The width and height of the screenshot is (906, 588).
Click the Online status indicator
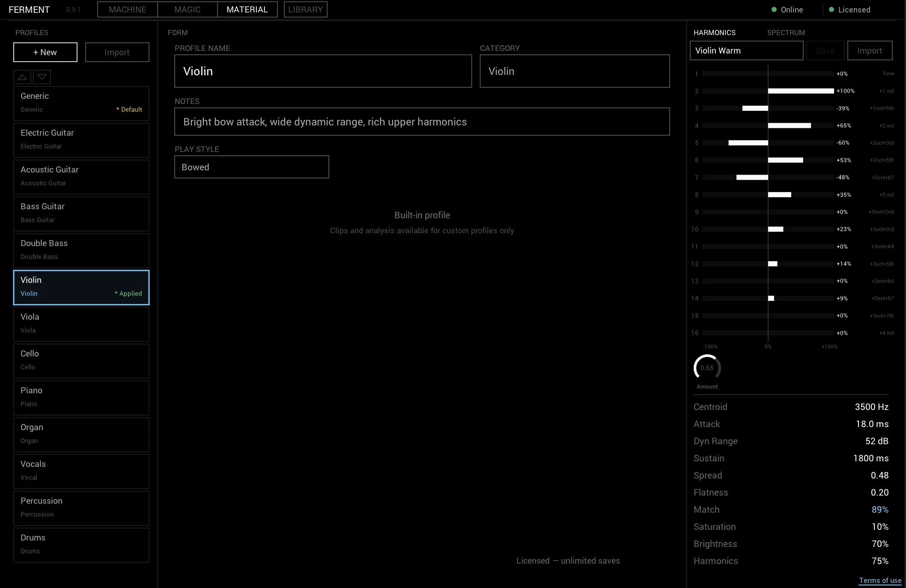click(787, 9)
